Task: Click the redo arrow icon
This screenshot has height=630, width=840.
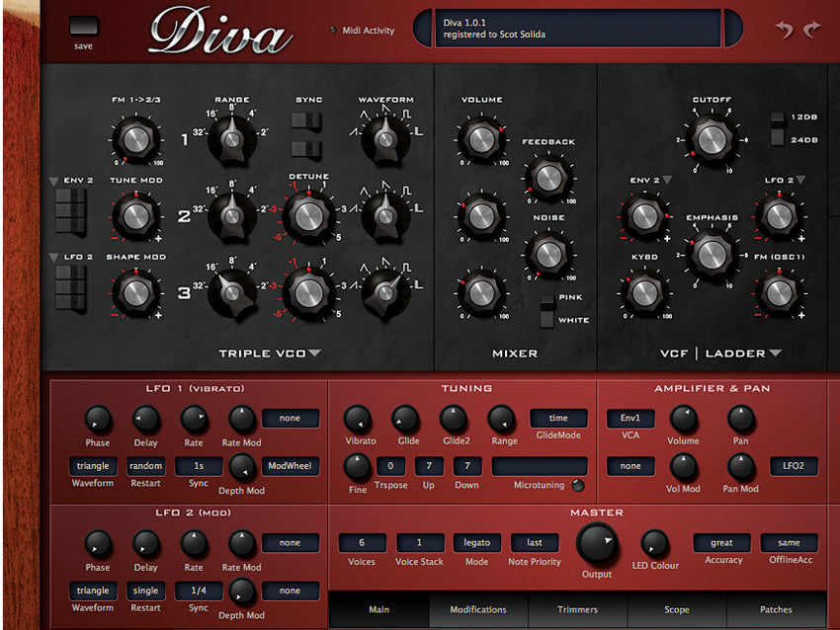Action: tap(812, 30)
